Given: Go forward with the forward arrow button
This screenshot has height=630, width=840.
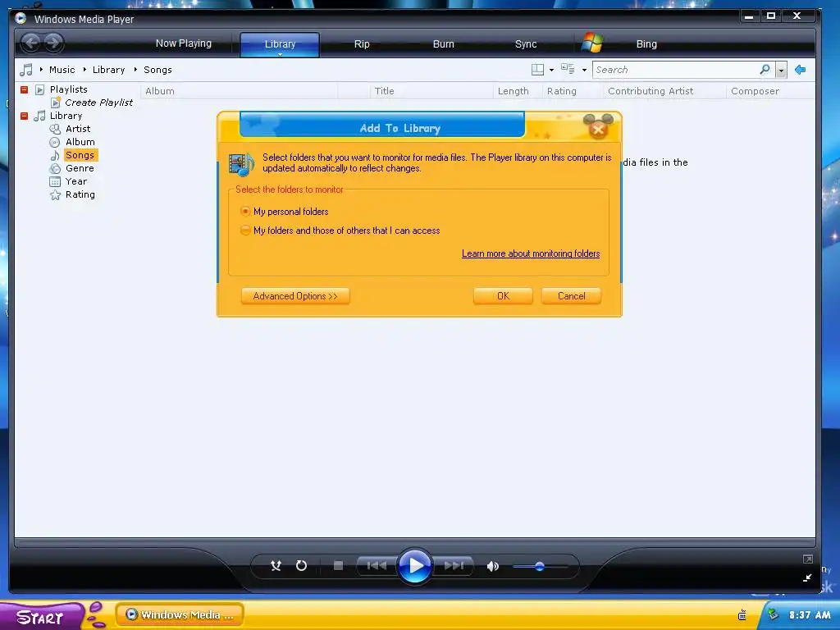Looking at the screenshot, I should [53, 43].
